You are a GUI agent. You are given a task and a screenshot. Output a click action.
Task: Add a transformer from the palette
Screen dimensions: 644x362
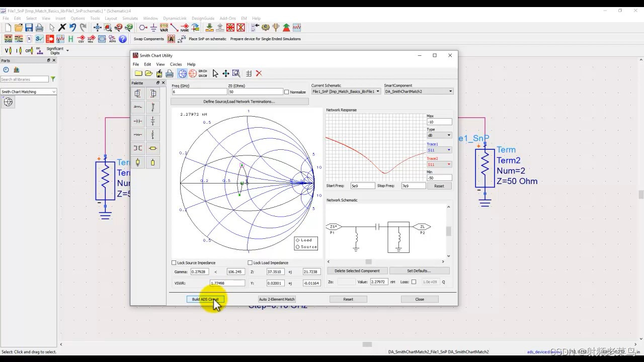(x=137, y=148)
